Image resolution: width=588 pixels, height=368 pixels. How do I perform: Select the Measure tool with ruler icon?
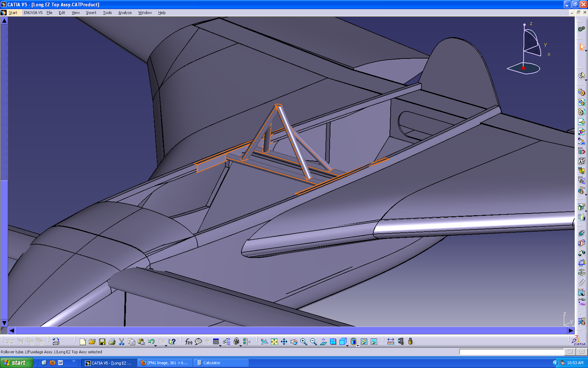[390, 342]
